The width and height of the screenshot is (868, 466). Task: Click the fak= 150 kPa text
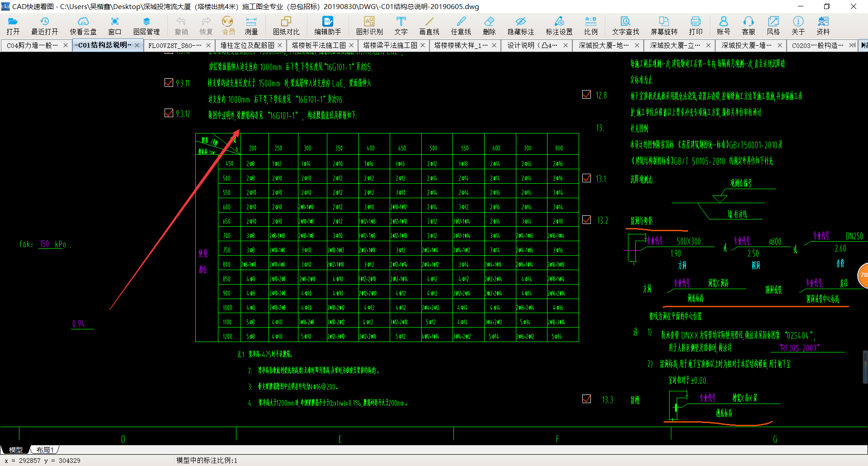pos(45,244)
